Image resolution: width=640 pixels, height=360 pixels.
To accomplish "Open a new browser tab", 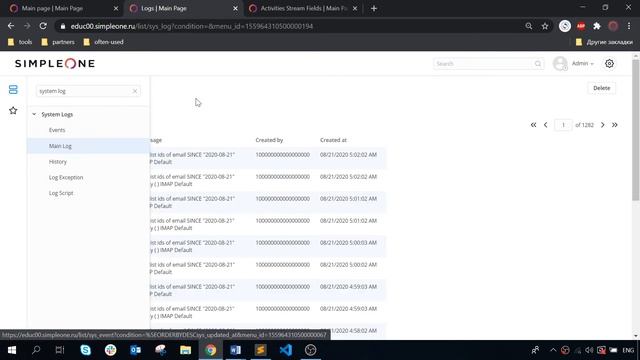I will coord(374,8).
